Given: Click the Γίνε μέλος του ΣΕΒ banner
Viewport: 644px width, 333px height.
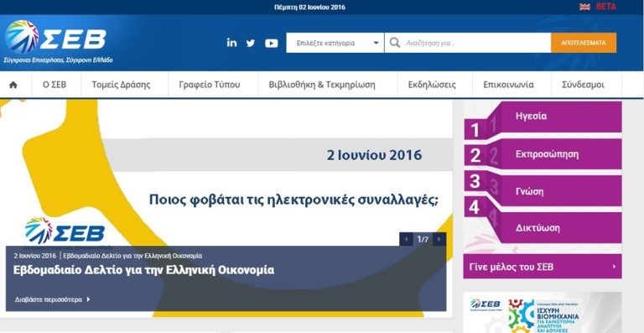Looking at the screenshot, I should click(x=543, y=267).
